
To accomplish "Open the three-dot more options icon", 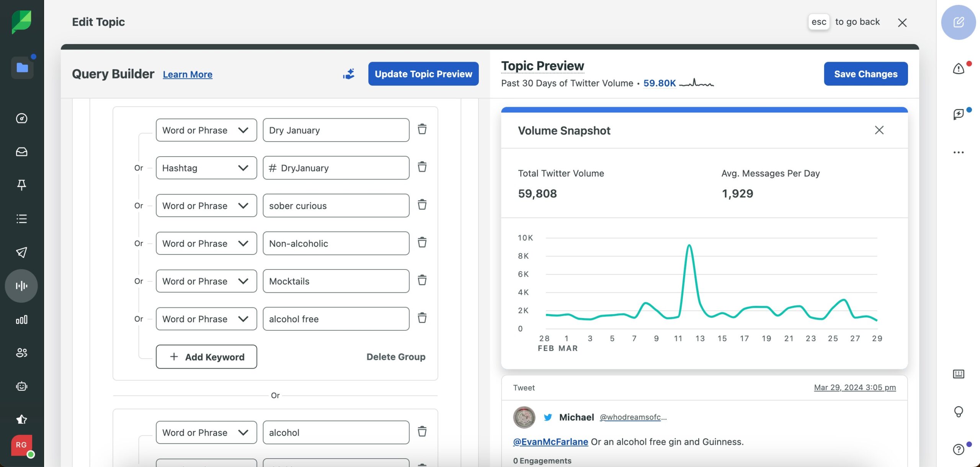I will click(959, 152).
